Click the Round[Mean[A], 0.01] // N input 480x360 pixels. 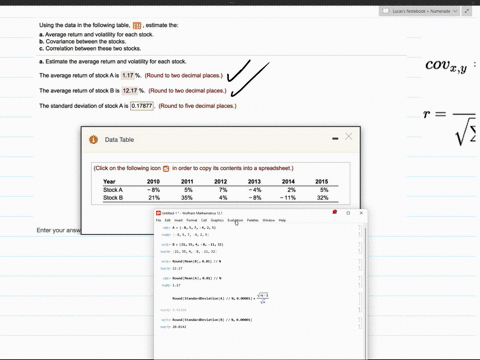(x=197, y=278)
